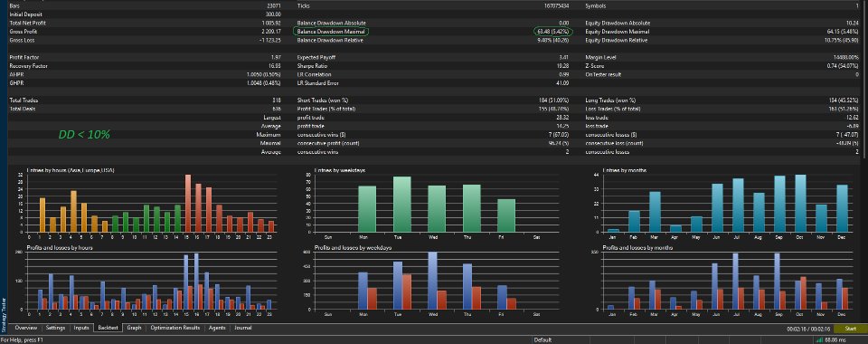This screenshot has height=344, width=868.
Task: Click the Profits and losses by months chart
Action: (722, 281)
